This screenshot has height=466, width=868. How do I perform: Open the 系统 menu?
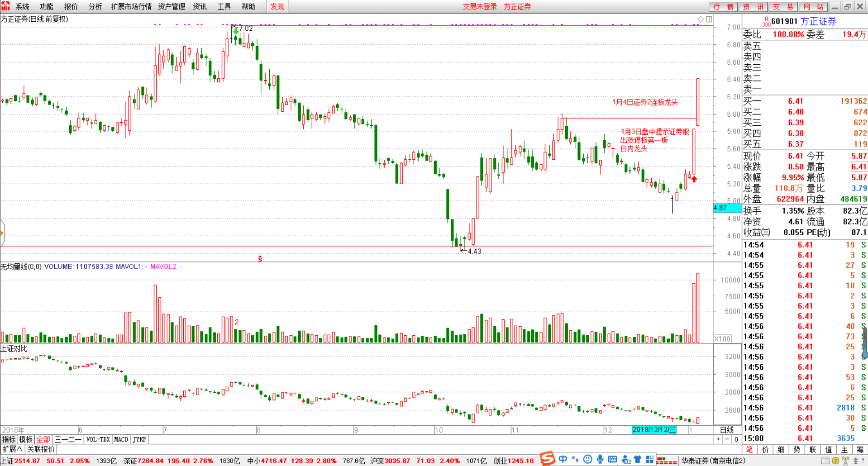(x=22, y=6)
